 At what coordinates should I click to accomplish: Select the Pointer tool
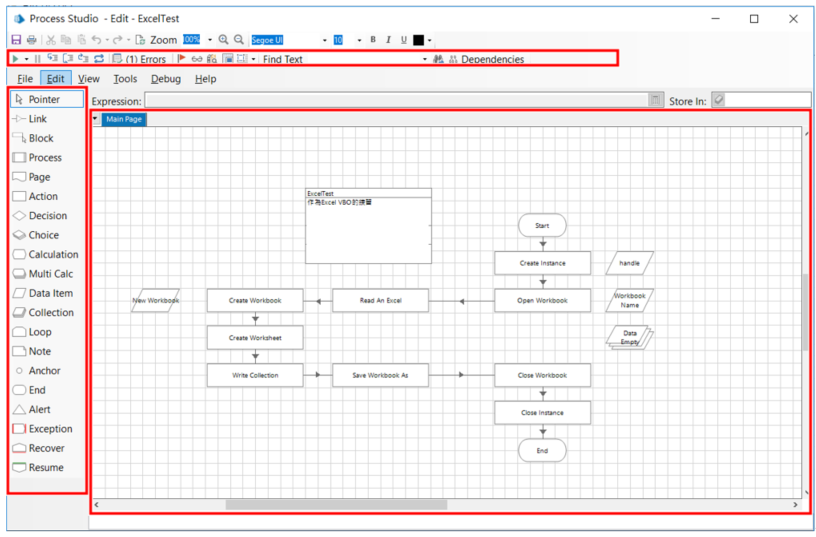click(x=47, y=99)
